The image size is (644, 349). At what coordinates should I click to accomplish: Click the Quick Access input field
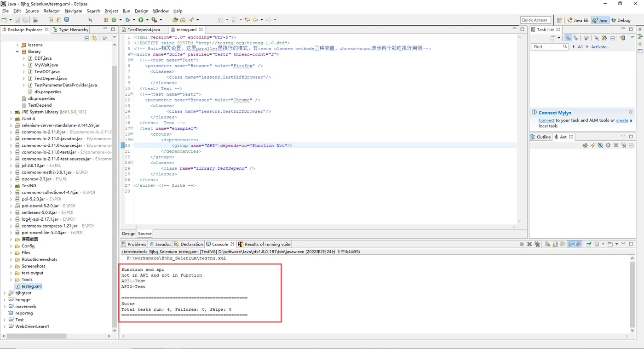tap(536, 20)
